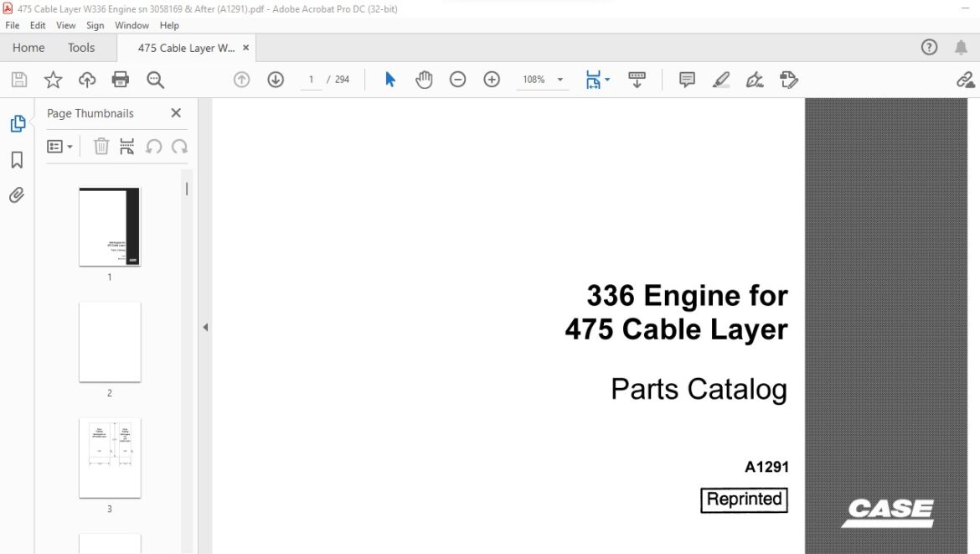Open the File menu
Image resolution: width=980 pixels, height=554 pixels.
[13, 25]
